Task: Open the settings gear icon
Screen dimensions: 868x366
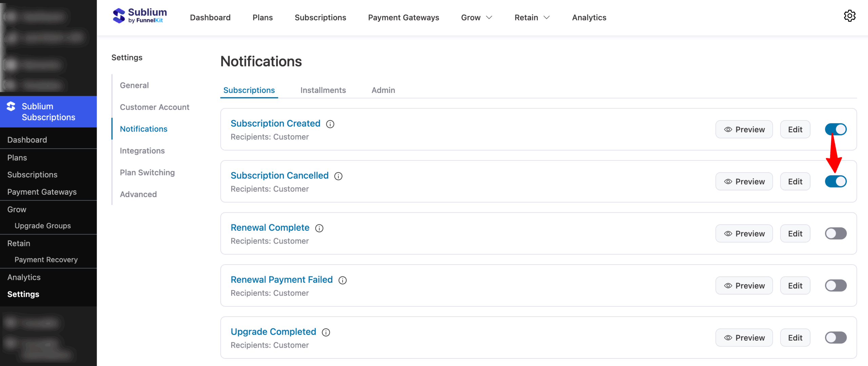Action: 850,16
